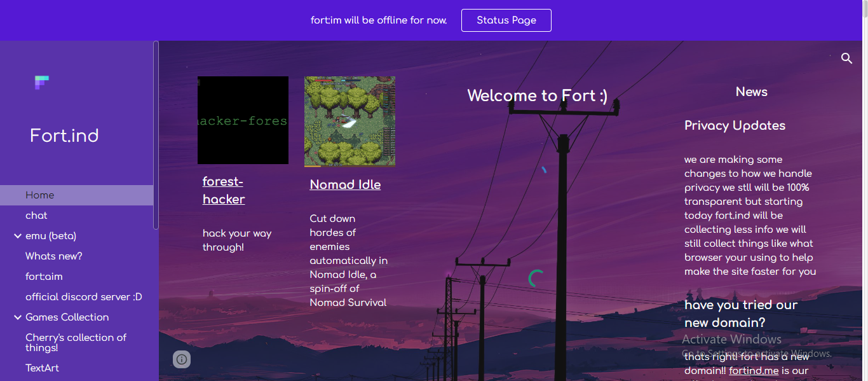Click the forest-hacker game thumbnail
The height and width of the screenshot is (381, 868).
coord(243,120)
